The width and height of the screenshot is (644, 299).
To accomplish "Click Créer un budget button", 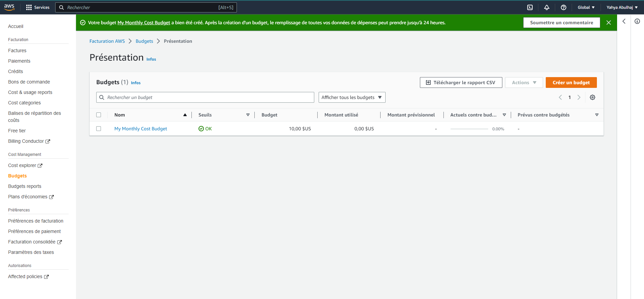I will [571, 82].
